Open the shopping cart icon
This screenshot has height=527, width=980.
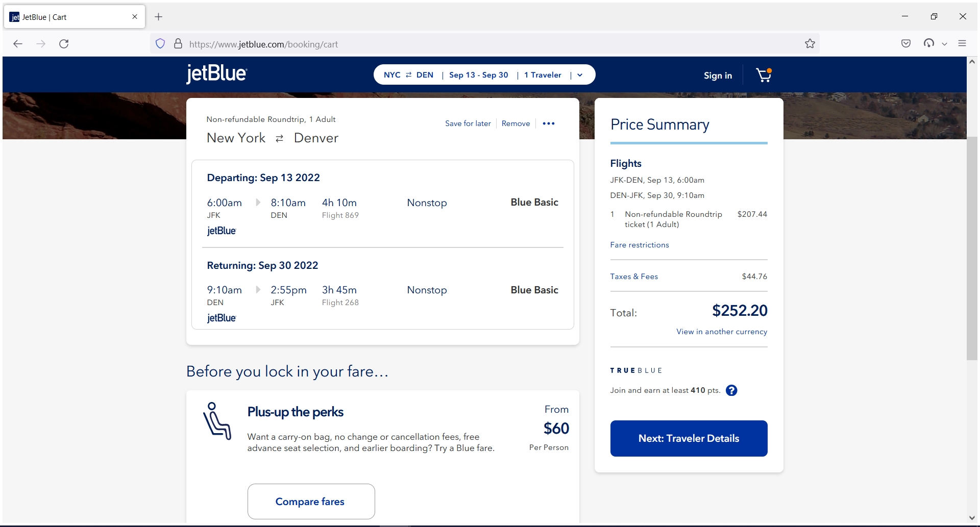(x=763, y=75)
